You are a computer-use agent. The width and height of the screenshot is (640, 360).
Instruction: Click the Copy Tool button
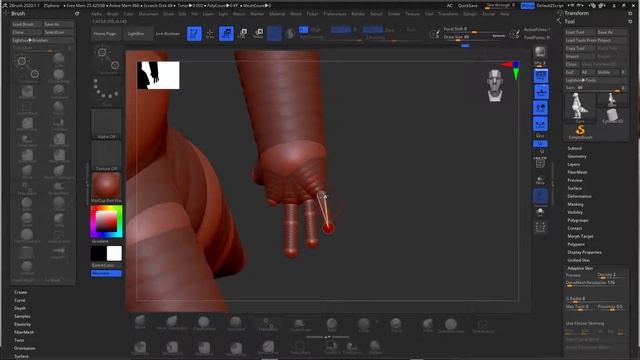[x=580, y=48]
